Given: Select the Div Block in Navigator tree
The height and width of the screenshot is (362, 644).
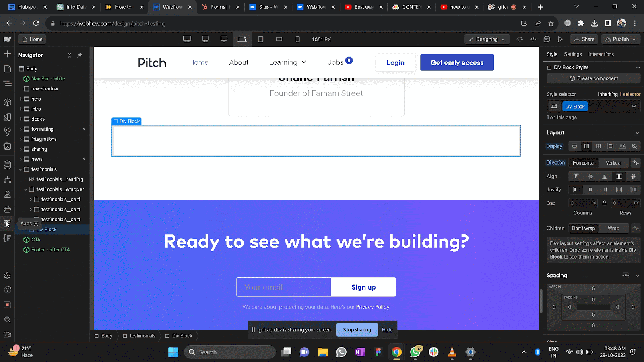Looking at the screenshot, I should [52, 230].
